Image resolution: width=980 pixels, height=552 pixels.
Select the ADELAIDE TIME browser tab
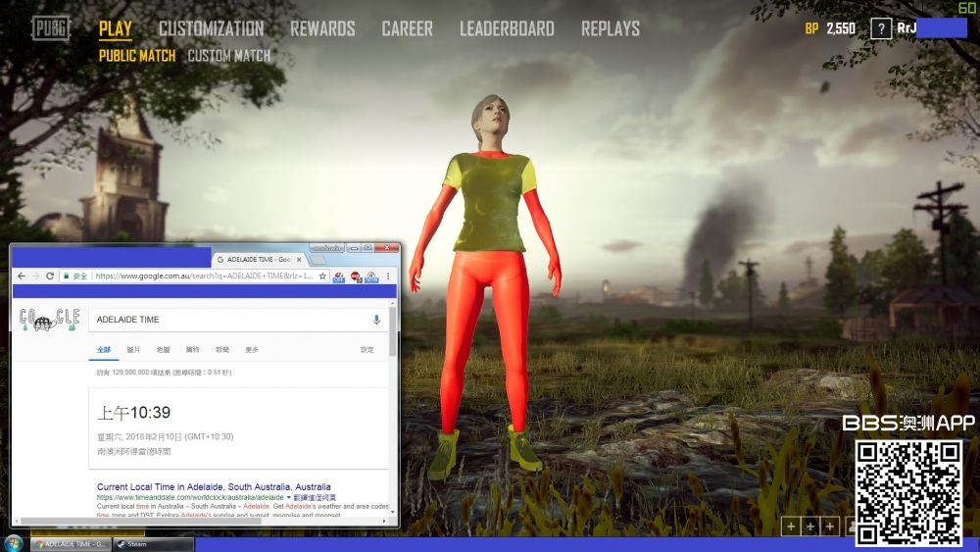pyautogui.click(x=258, y=259)
